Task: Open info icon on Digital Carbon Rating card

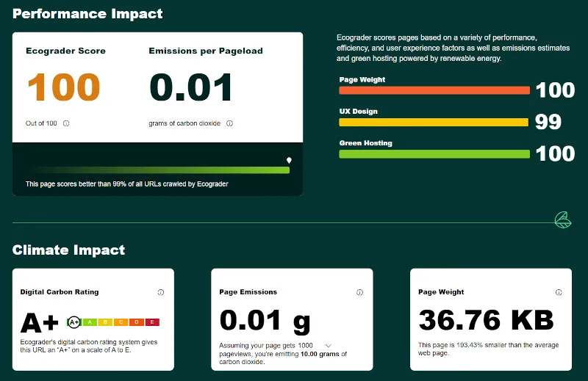Action: coord(161,292)
